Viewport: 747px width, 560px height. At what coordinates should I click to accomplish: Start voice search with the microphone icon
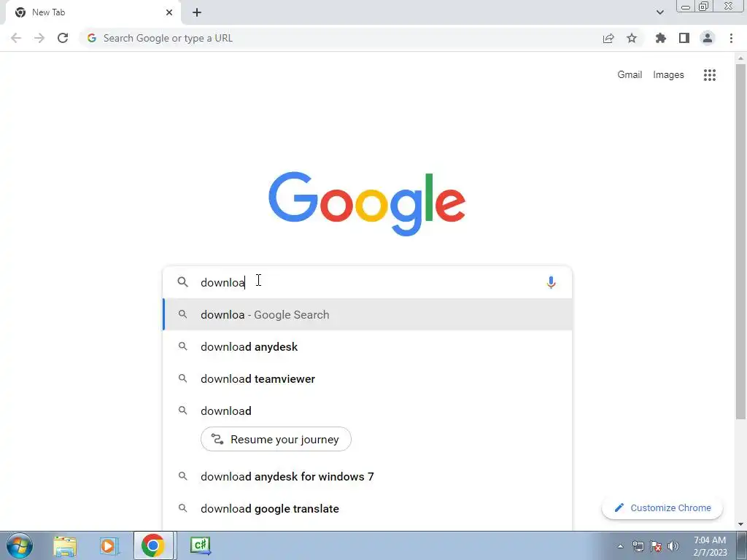[551, 282]
